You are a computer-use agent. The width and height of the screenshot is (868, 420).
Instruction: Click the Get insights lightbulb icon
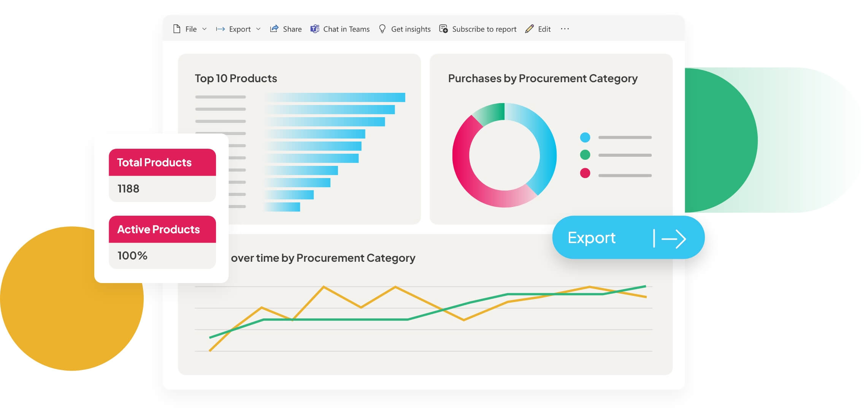point(382,29)
